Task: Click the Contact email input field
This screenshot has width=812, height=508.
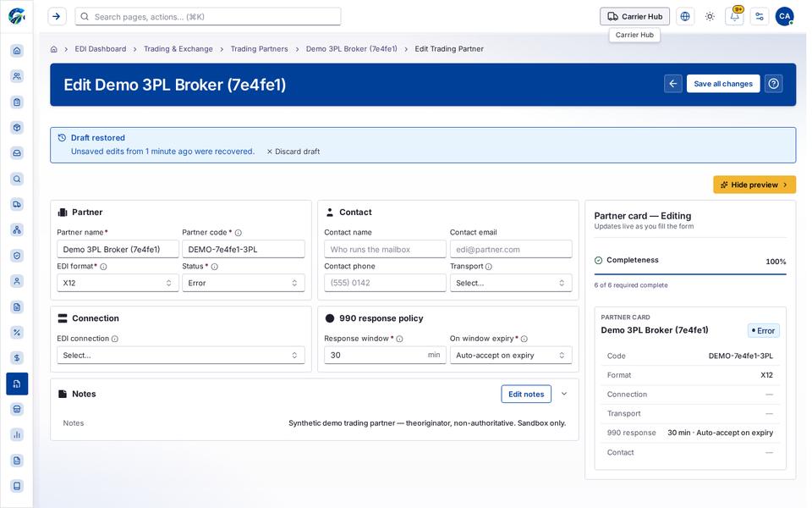Action: 511,249
